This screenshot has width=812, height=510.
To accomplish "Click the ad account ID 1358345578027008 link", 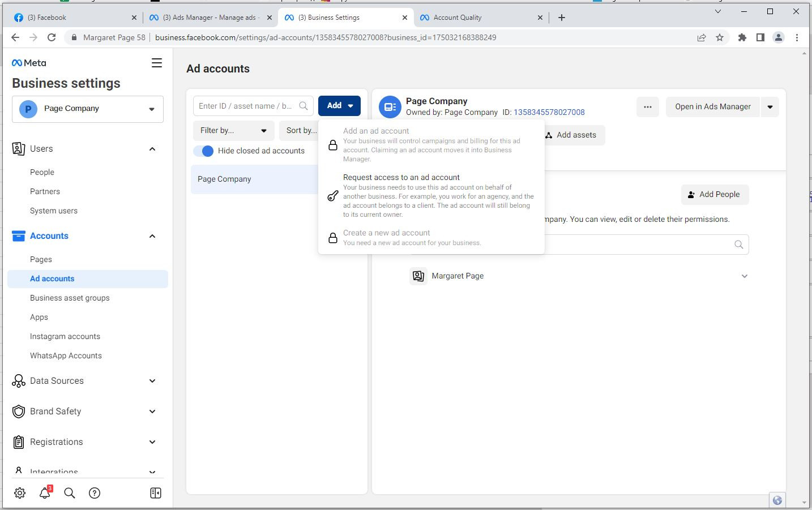I will (x=549, y=112).
